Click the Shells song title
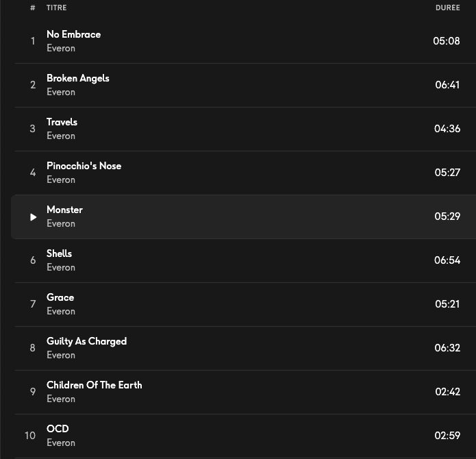Image resolution: width=476 pixels, height=459 pixels. [59, 253]
